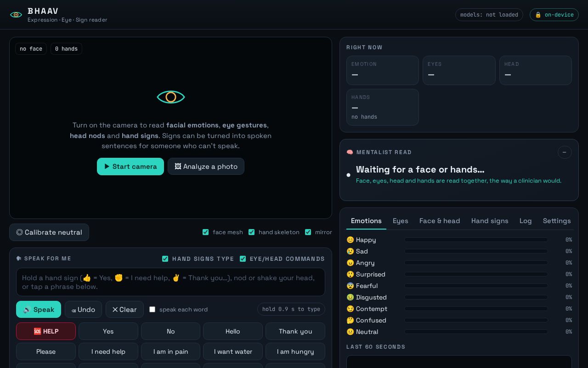Switch to the Eyes tab
The width and height of the screenshot is (588, 368).
click(x=401, y=221)
